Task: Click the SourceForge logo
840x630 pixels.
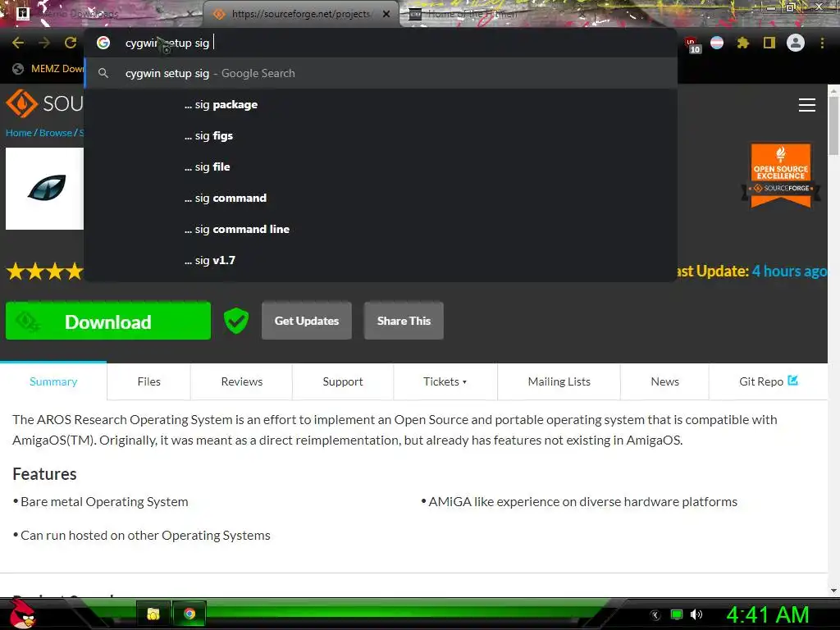Action: tap(44, 103)
